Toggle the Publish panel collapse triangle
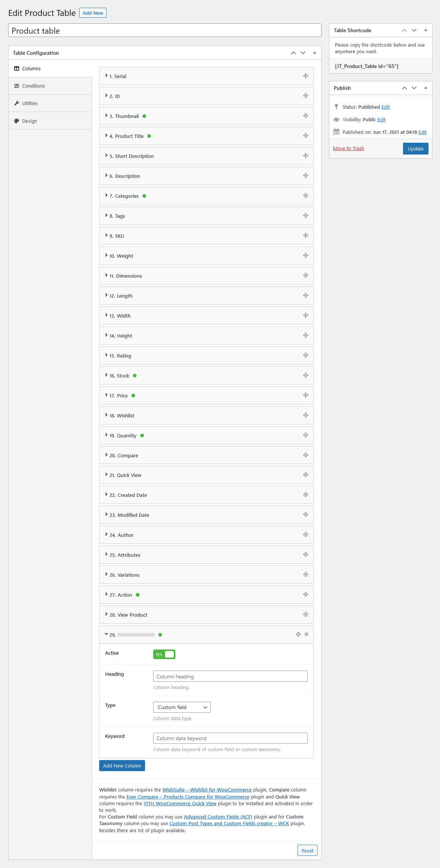Viewport: 440px width, 868px height. [x=426, y=88]
